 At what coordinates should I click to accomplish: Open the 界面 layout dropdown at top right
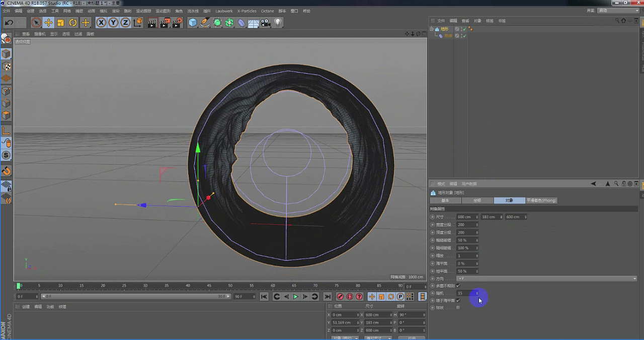618,11
